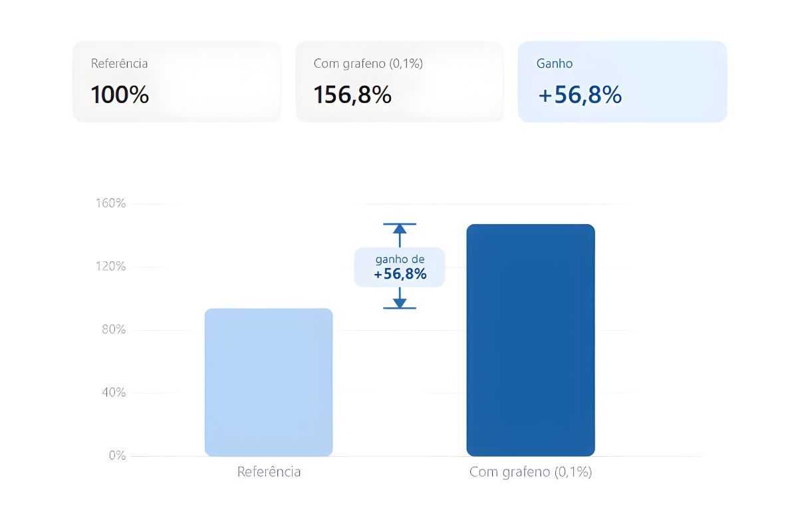Click the Com grafeno (0,1%) card title

click(368, 64)
